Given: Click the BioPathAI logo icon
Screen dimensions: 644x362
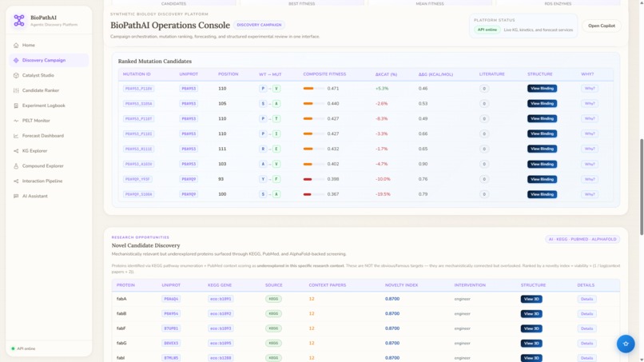Looking at the screenshot, I should click(19, 21).
